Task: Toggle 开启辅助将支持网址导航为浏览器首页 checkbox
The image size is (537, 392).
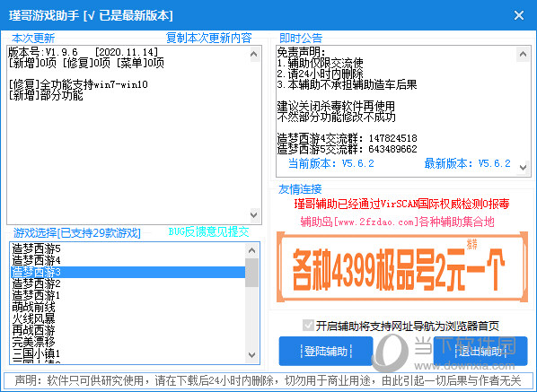Action: pyautogui.click(x=308, y=326)
